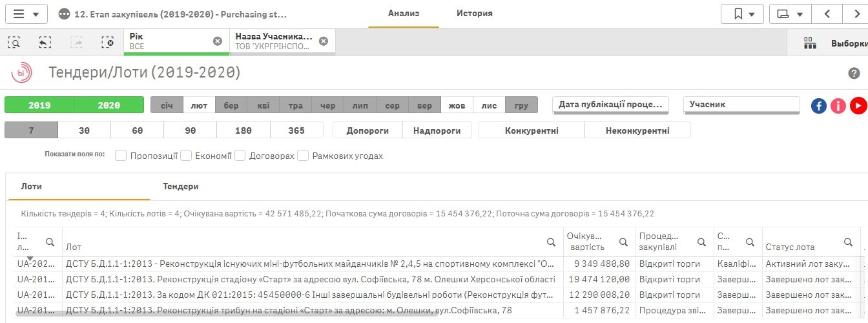Step forward in selections
Screen dimensions: 868x323
point(76,42)
